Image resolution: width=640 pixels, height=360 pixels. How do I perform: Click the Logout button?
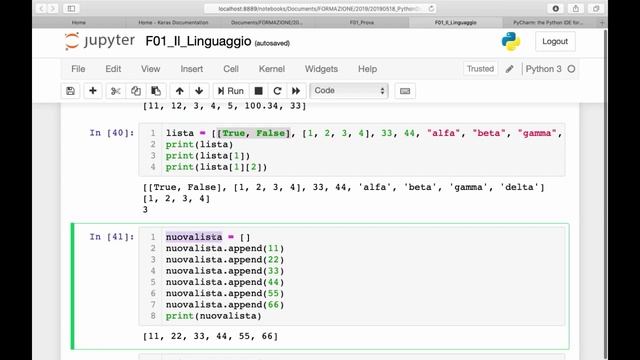(555, 41)
